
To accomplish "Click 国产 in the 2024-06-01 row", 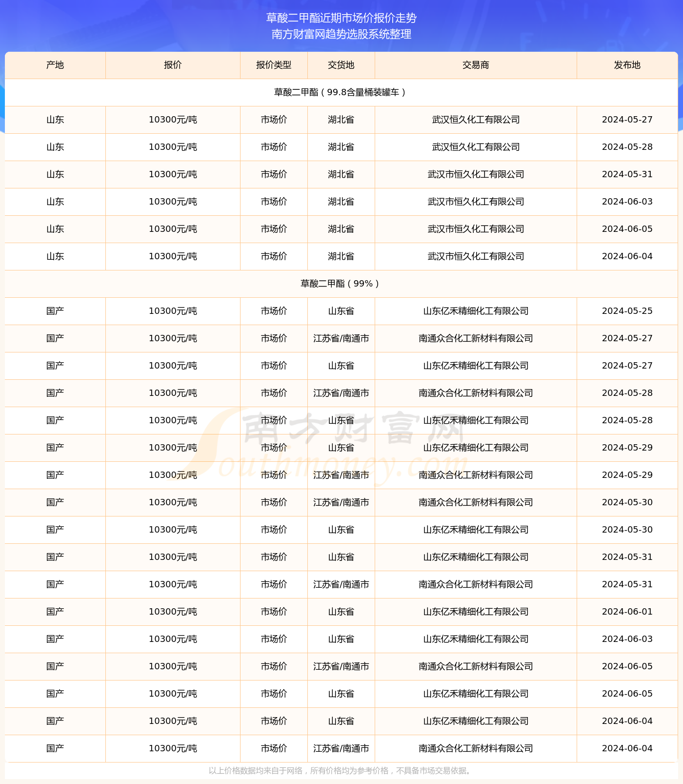I will tap(55, 612).
